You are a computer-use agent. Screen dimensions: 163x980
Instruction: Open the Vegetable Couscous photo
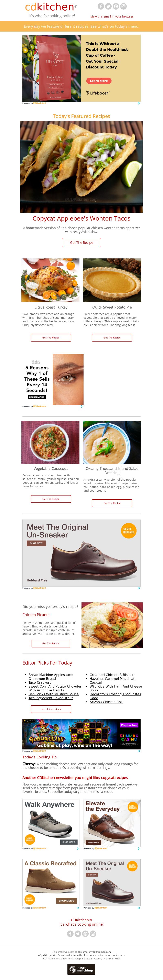51,442
